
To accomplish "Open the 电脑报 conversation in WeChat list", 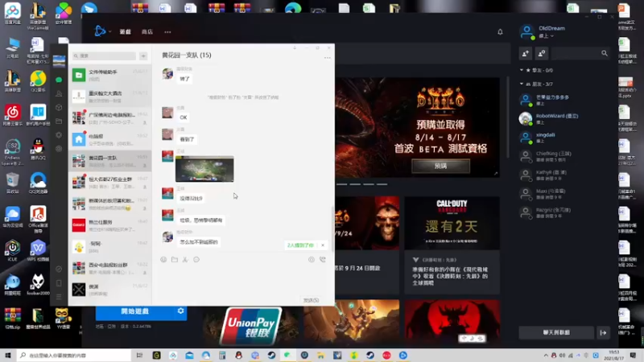I will coord(109,139).
